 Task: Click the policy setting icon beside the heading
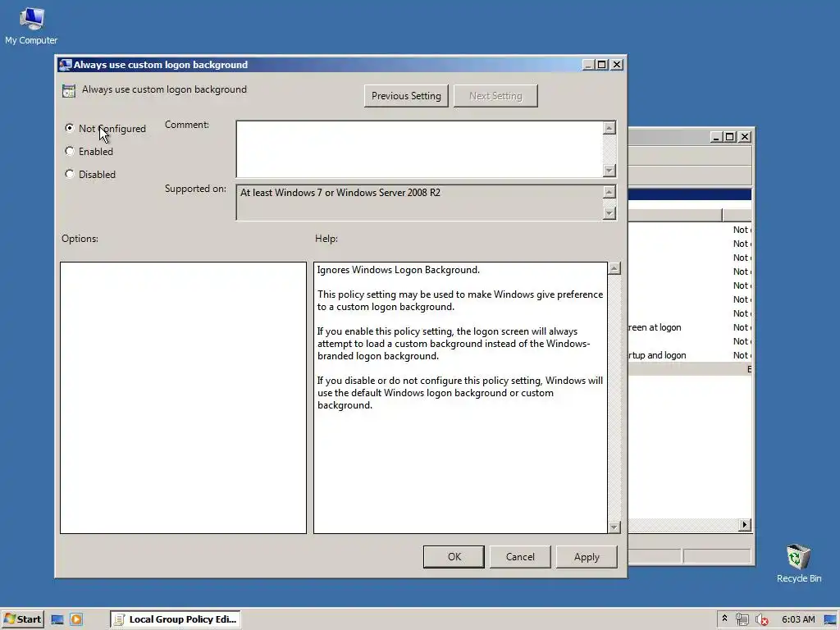tap(69, 90)
